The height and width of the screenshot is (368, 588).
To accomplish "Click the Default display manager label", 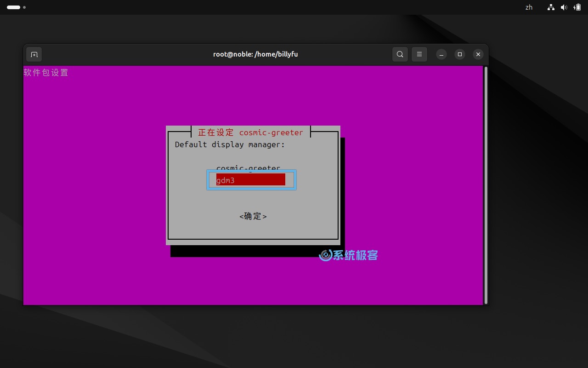I will pos(230,144).
